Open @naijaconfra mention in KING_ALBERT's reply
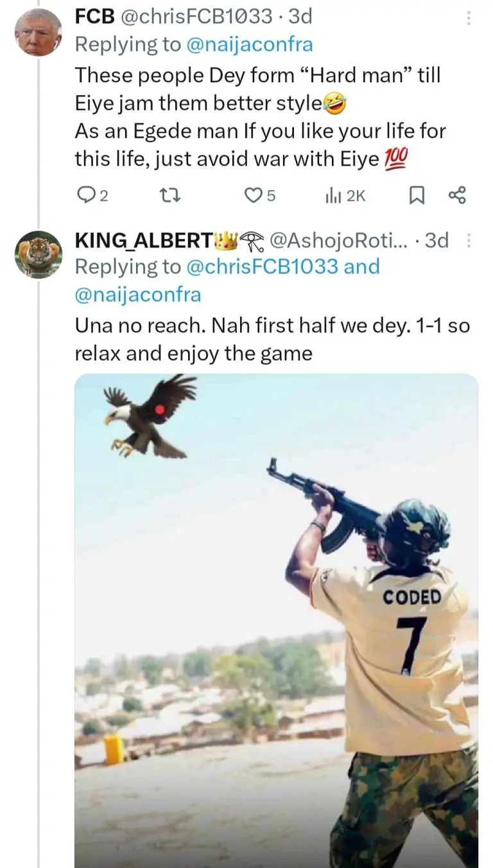 coord(138,294)
